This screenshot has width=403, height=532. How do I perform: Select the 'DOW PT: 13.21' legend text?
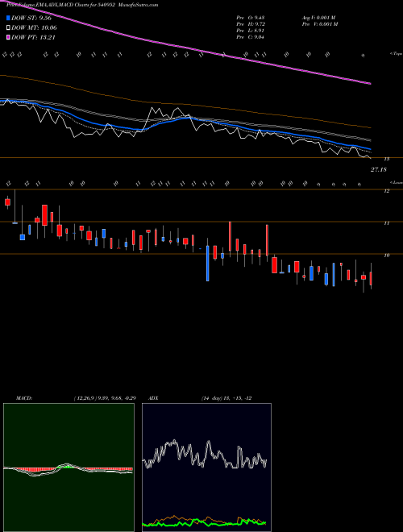click(33, 37)
